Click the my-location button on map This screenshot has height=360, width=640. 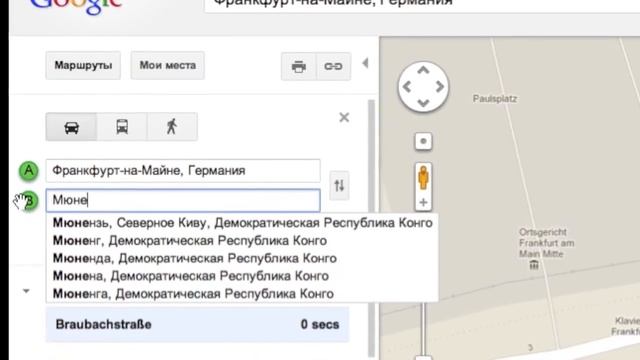pos(423,142)
